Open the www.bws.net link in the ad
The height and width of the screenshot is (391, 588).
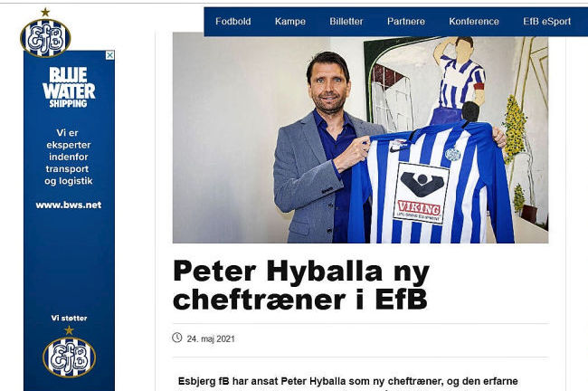[69, 205]
